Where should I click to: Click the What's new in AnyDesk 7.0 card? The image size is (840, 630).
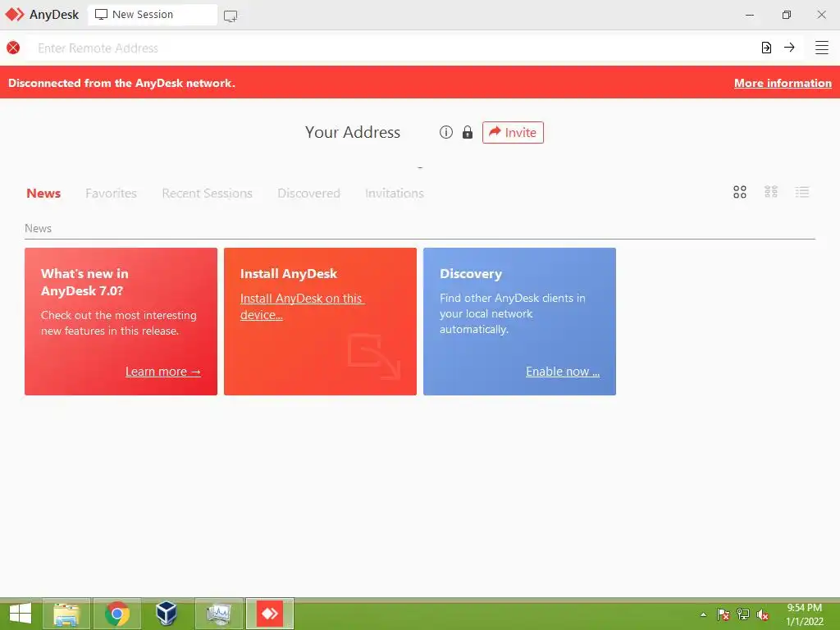tap(121, 322)
